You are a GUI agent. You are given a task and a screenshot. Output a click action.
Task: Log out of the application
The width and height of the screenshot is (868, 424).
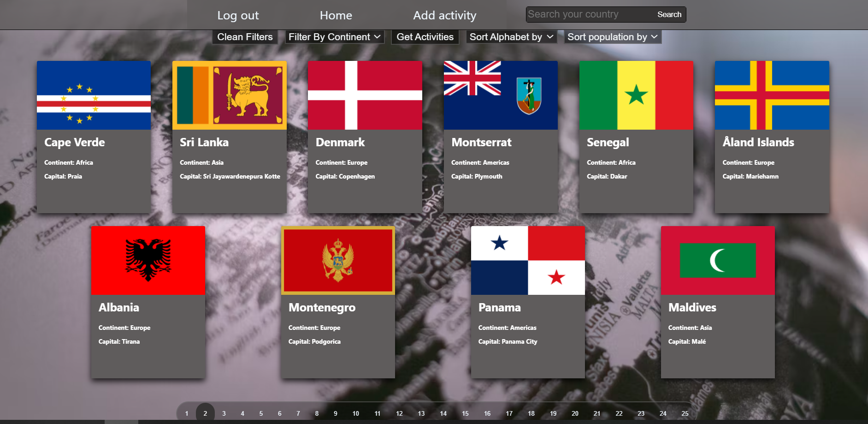[238, 15]
